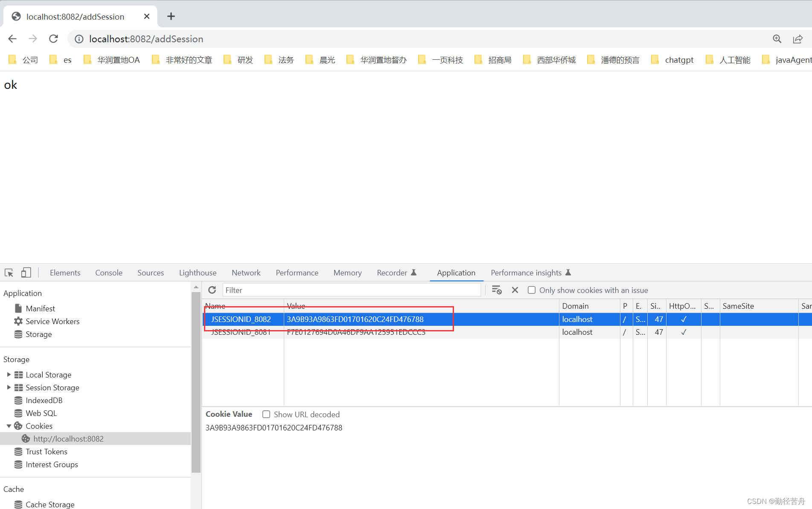
Task: Open the Performance insights tab
Action: (530, 272)
